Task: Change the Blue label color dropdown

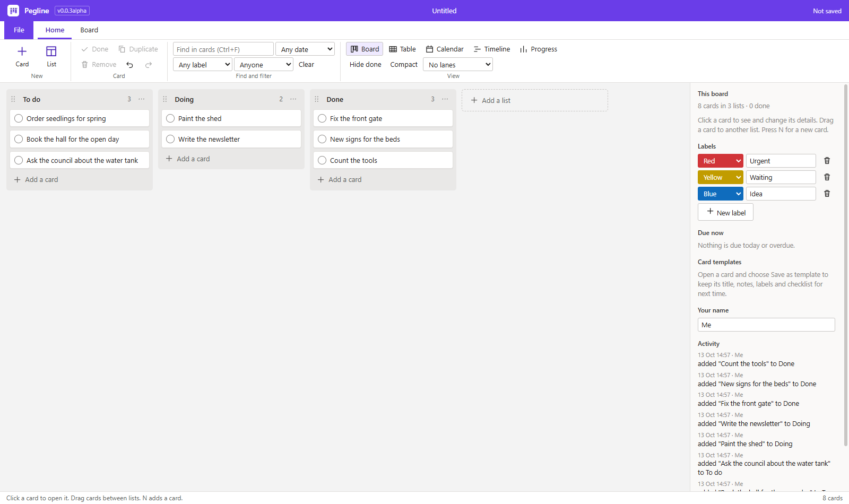Action: pyautogui.click(x=721, y=194)
